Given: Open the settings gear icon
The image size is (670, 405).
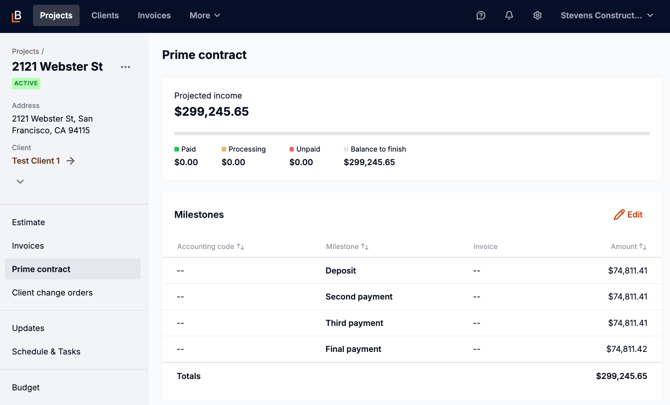Looking at the screenshot, I should (537, 16).
